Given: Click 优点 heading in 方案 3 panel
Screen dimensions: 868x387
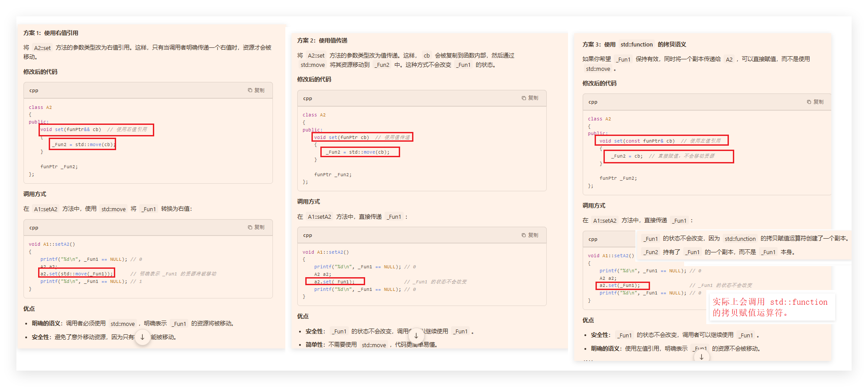Looking at the screenshot, I should 588,320.
